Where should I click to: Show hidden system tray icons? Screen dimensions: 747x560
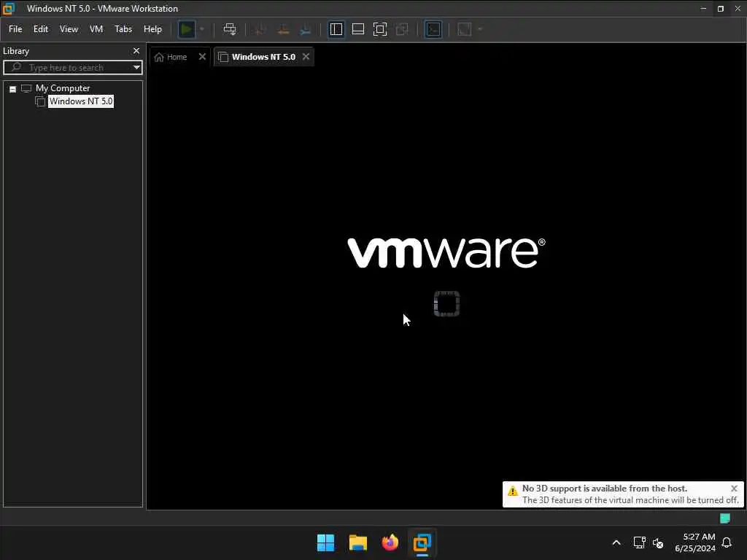(616, 542)
